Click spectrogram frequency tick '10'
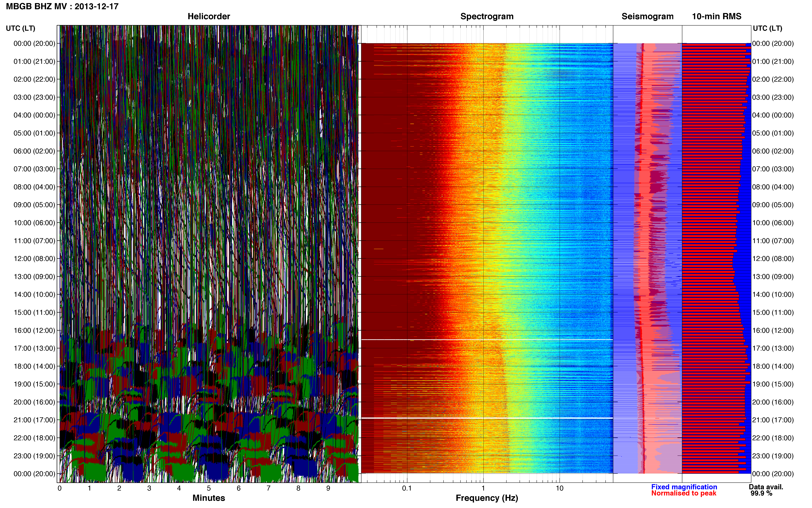 tap(559, 488)
